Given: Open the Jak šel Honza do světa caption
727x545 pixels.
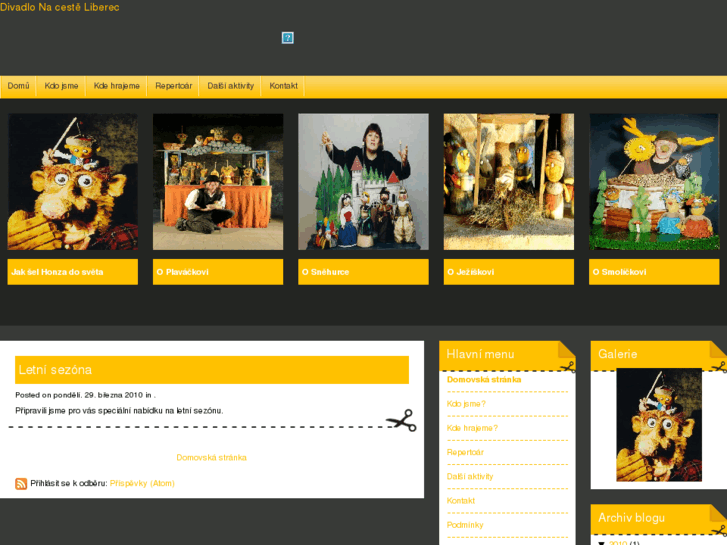Looking at the screenshot, I should click(72, 272).
